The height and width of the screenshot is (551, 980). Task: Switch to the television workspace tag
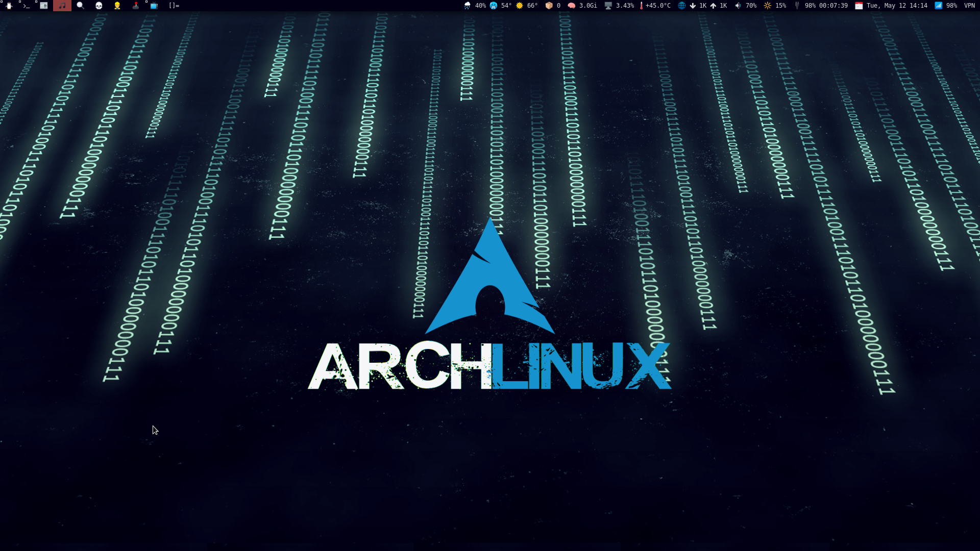point(154,6)
